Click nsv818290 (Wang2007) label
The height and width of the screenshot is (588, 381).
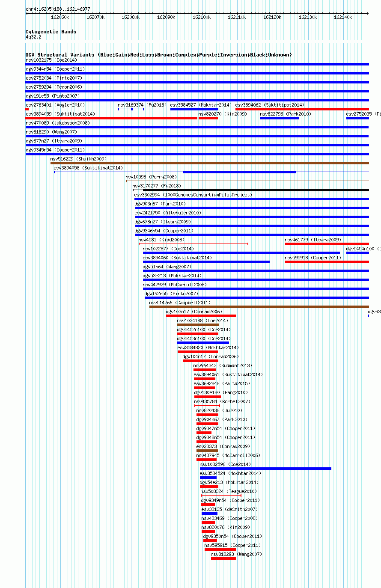pos(51,132)
